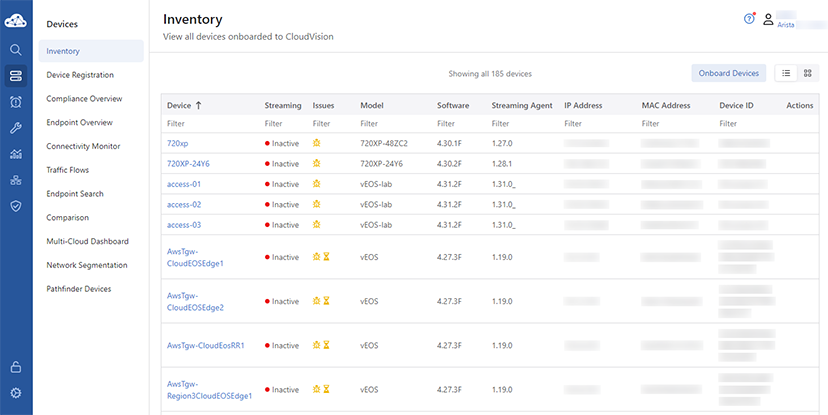
Task: Open the AwsTgw-CloudEOSEdge1 device link
Action: tap(195, 257)
